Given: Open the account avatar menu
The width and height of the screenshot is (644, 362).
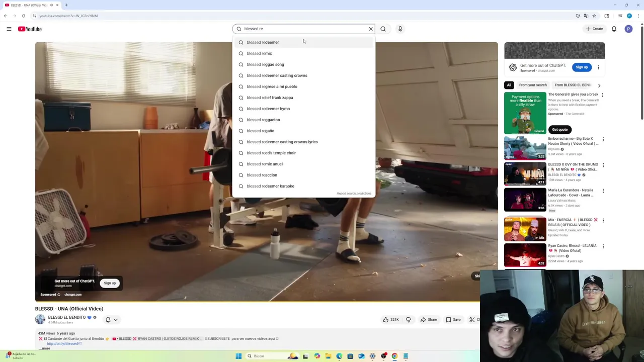Looking at the screenshot, I should coord(628,29).
